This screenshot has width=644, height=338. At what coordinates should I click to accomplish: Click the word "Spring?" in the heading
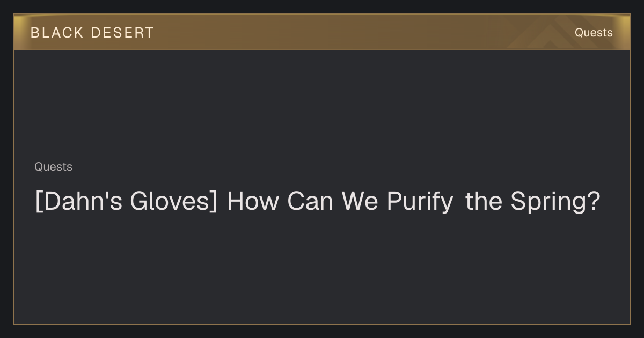click(x=555, y=202)
